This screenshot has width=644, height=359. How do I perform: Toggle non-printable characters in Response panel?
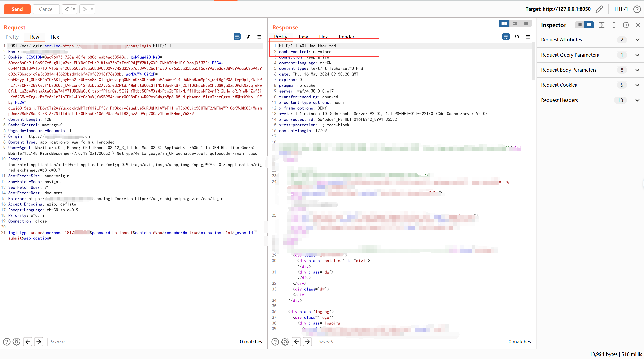tap(517, 37)
